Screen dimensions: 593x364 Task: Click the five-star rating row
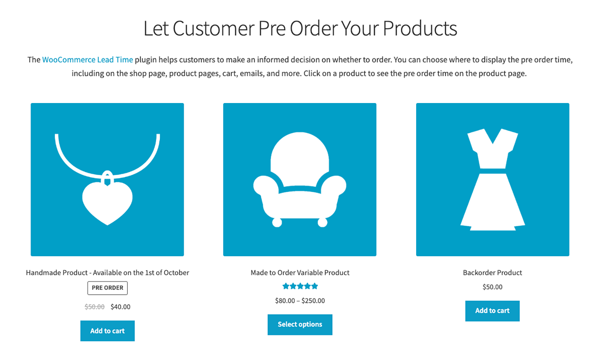300,286
